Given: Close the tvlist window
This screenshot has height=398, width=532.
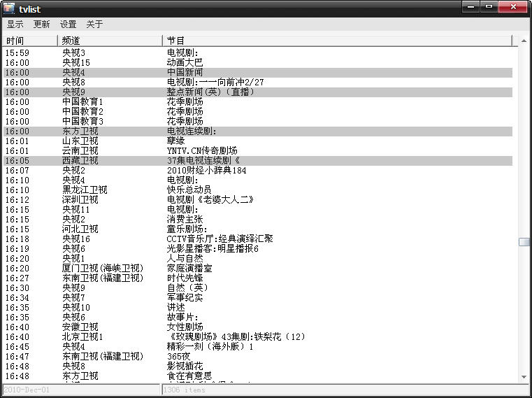Looking at the screenshot, I should (x=513, y=7).
